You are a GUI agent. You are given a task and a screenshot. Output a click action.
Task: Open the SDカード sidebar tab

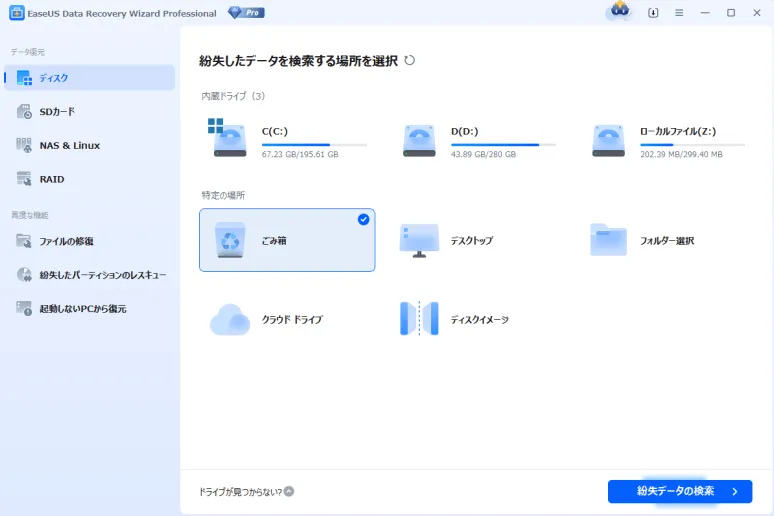click(x=57, y=111)
